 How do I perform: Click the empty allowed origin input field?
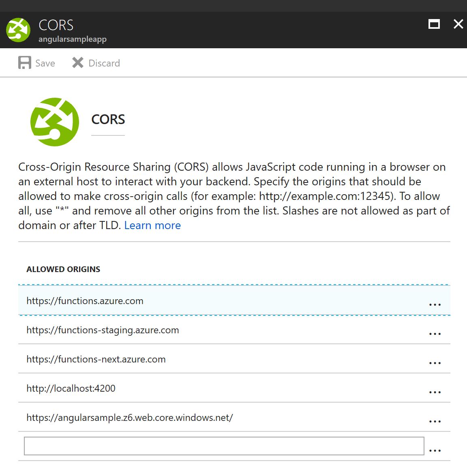click(224, 446)
